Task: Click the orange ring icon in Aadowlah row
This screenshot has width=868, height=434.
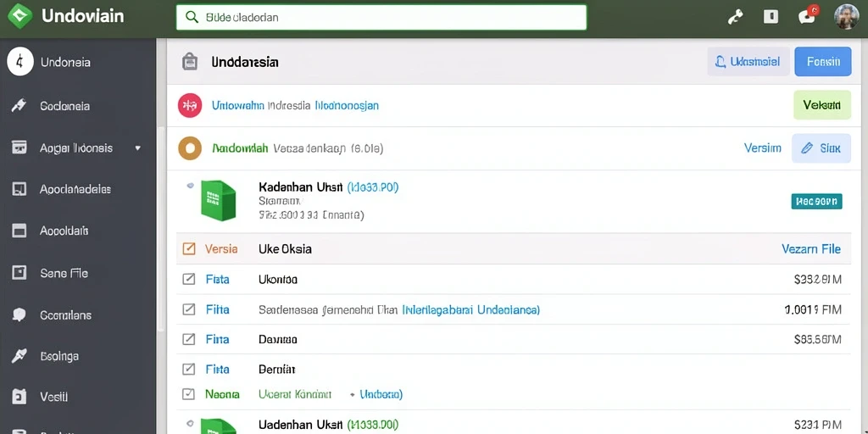Action: pyautogui.click(x=189, y=148)
